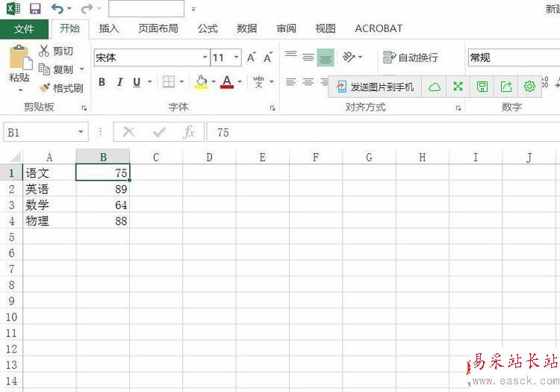The height and width of the screenshot is (392, 560).
Task: Align text to middle of cell
Action: [x=308, y=57]
